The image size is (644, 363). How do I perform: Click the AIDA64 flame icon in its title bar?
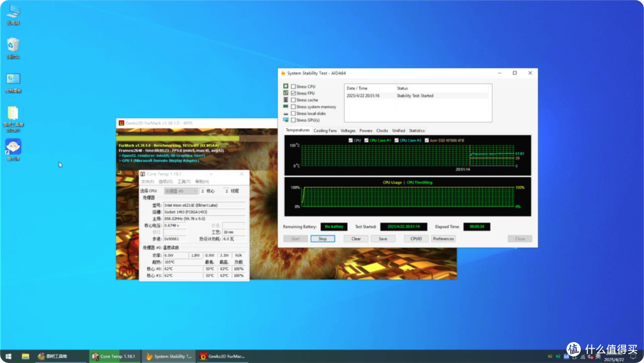point(283,73)
